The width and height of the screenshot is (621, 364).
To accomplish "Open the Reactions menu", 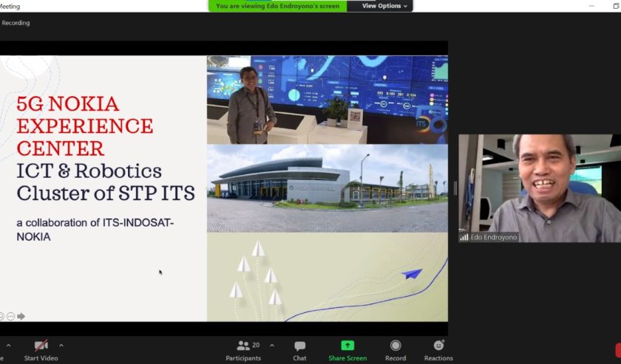I will (x=438, y=350).
